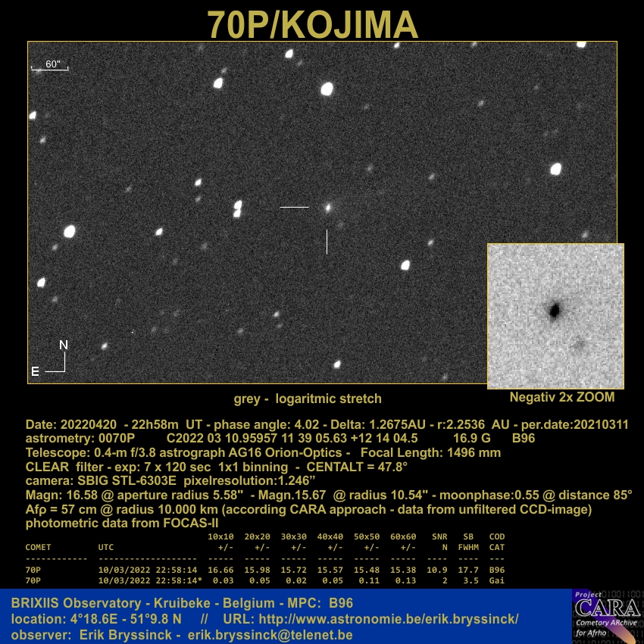The height and width of the screenshot is (644, 644).
Task: Click "photometric data from FOCAS-II"
Action: point(122,524)
